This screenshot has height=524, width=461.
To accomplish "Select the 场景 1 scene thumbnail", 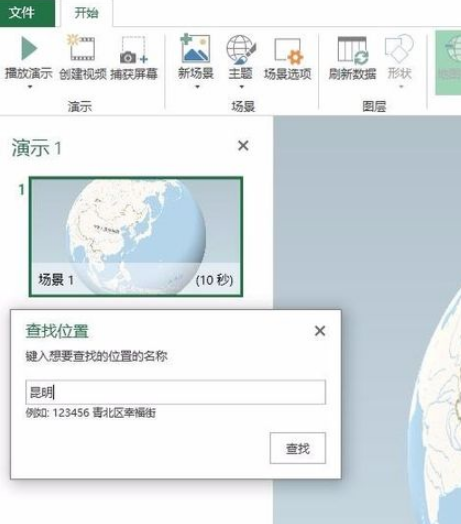I will coord(136,237).
